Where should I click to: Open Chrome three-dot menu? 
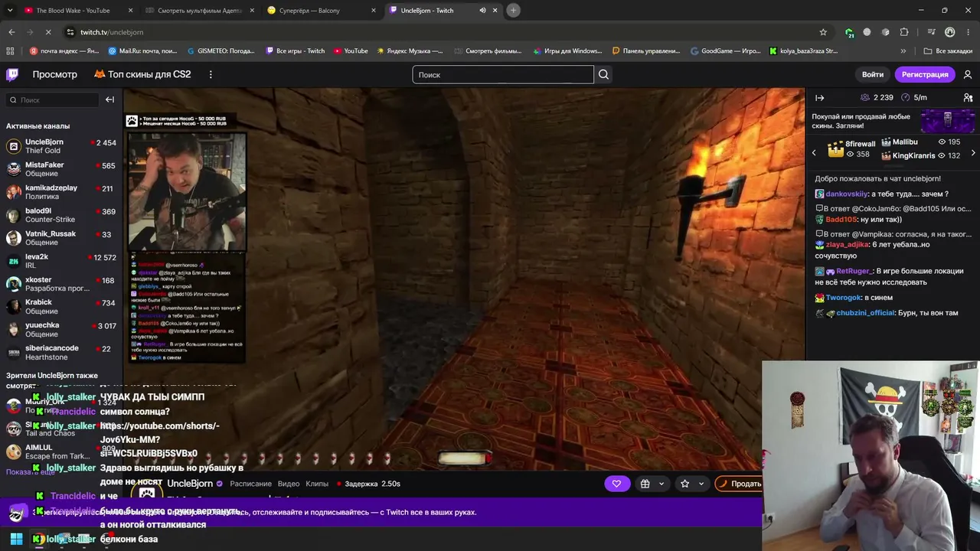968,32
